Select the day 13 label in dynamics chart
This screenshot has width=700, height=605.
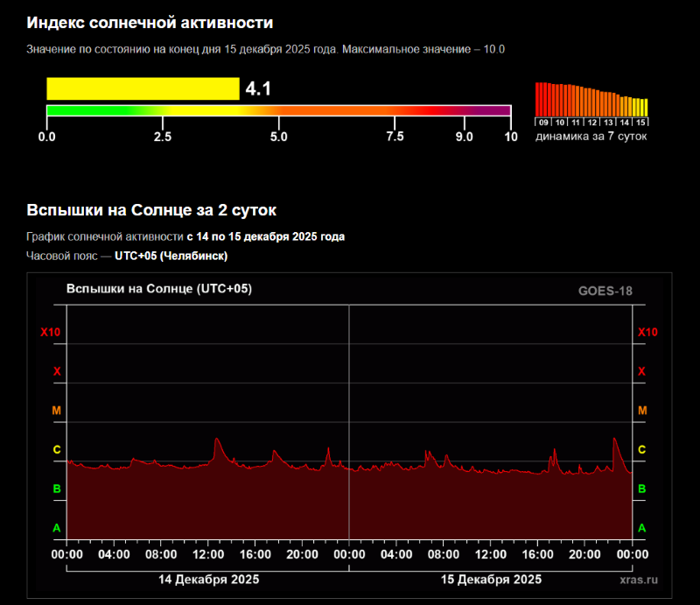pos(608,123)
